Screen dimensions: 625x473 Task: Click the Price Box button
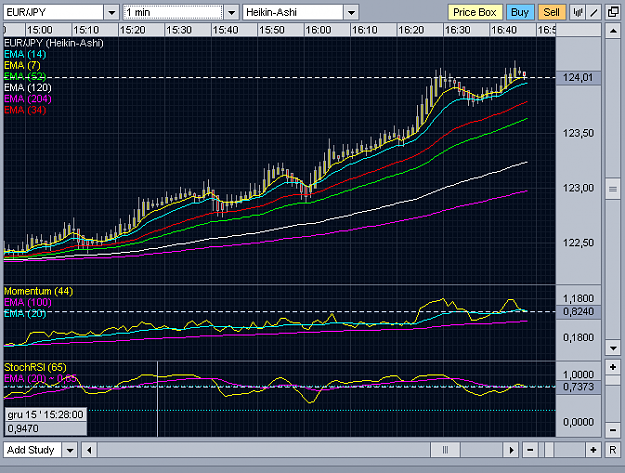point(475,12)
